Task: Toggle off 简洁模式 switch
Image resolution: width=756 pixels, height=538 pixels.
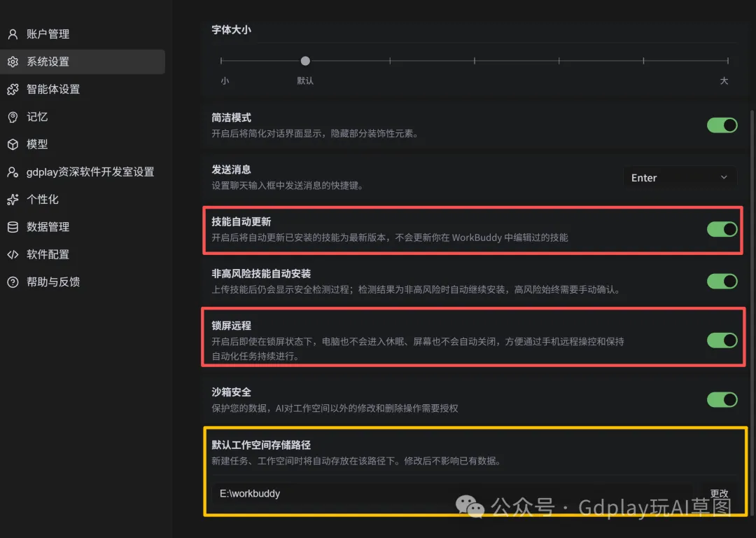Action: click(x=722, y=125)
